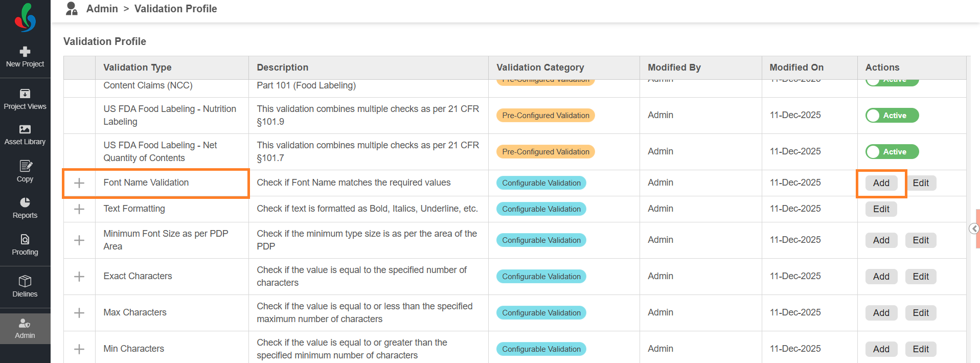Select the Admin sidebar item

(x=25, y=329)
